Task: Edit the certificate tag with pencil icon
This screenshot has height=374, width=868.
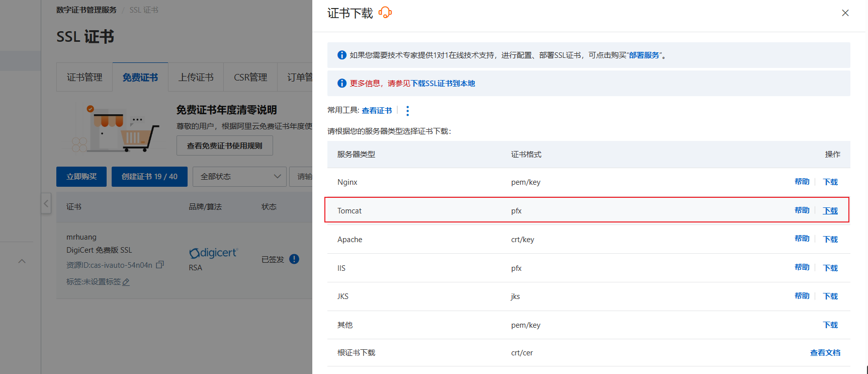Action: 126,282
